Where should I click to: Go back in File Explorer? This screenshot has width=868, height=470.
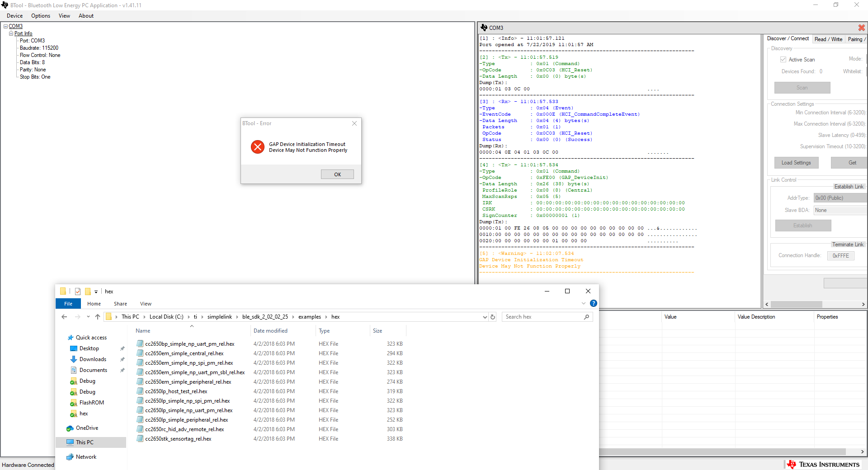tap(64, 317)
